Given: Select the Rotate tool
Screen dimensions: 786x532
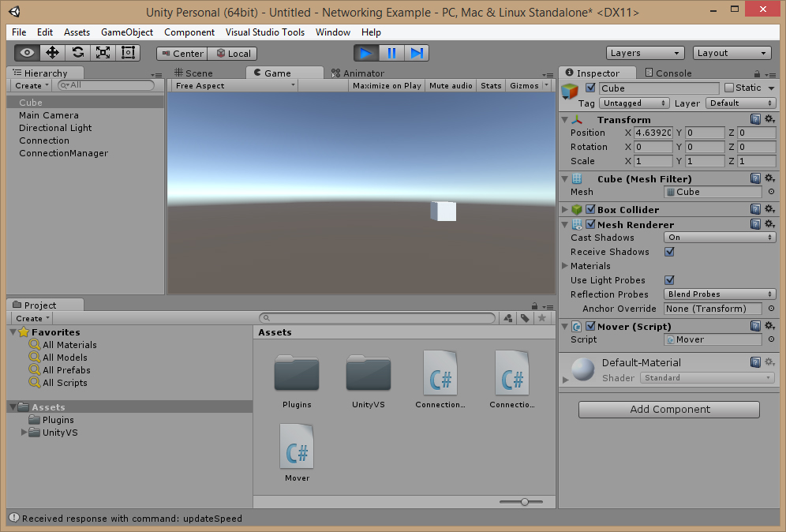Looking at the screenshot, I should 77,53.
